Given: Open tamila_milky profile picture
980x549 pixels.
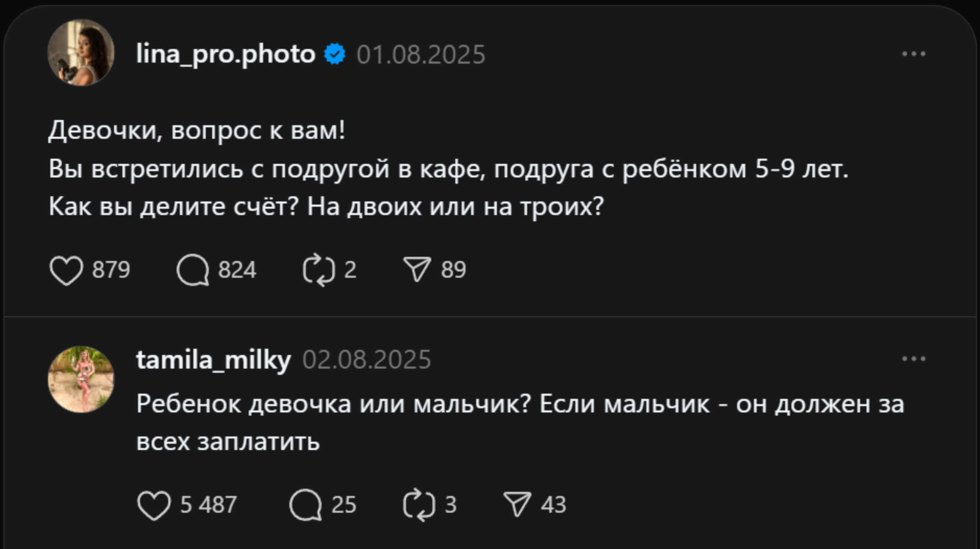Looking at the screenshot, I should [x=81, y=379].
